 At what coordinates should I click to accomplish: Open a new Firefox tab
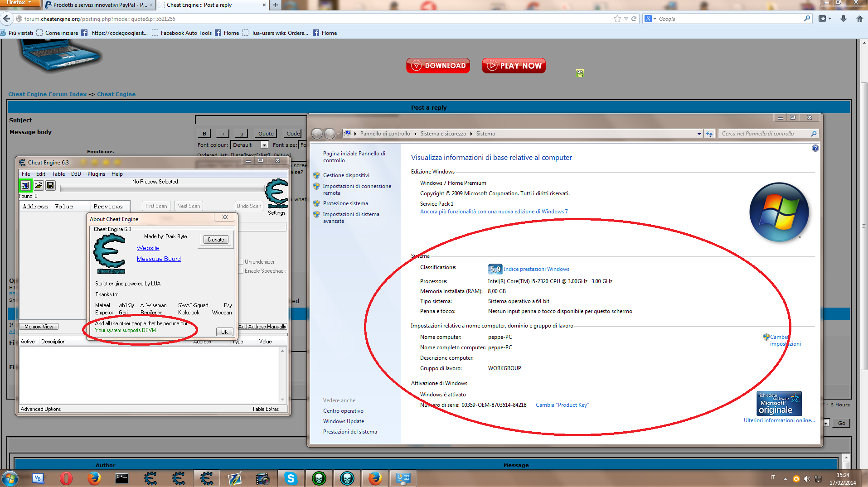click(276, 5)
